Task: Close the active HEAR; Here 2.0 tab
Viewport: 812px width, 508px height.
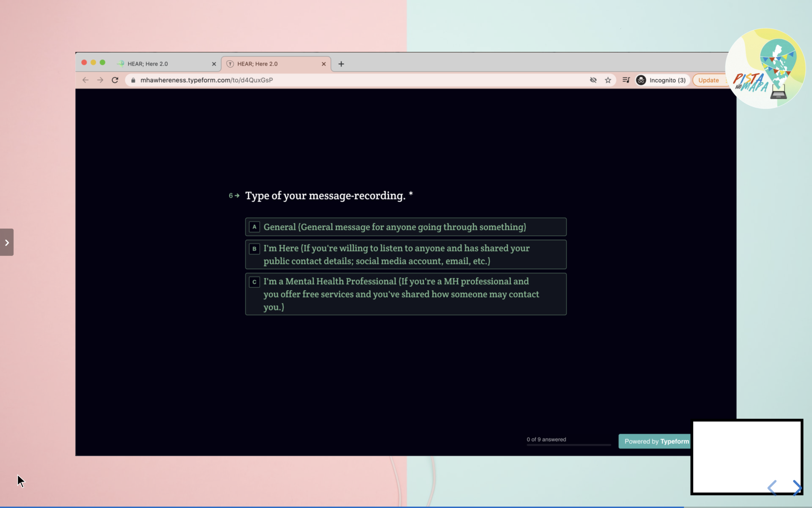Action: point(324,64)
